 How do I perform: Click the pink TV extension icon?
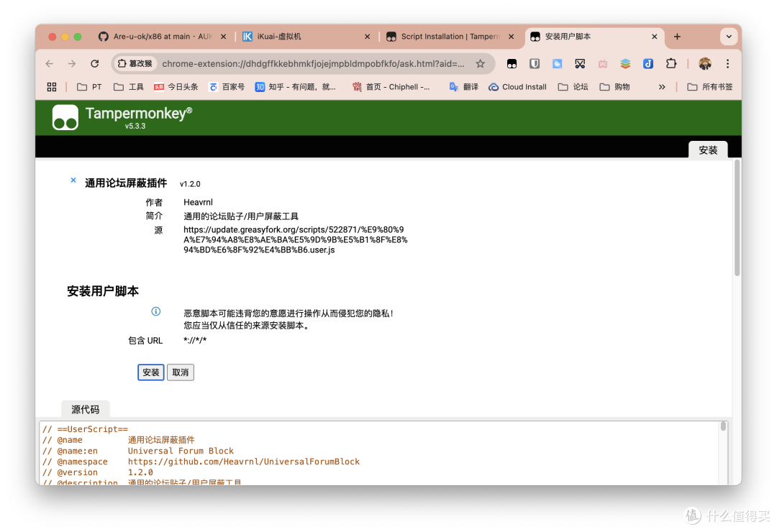tap(603, 63)
